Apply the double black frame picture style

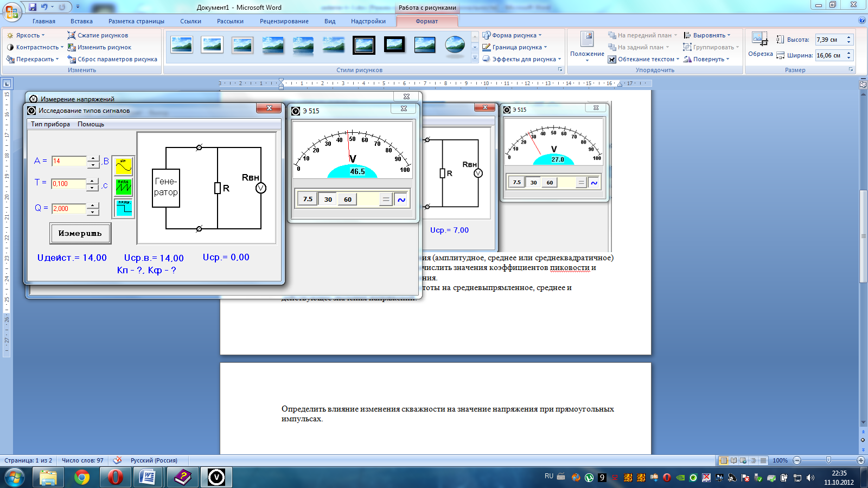pyautogui.click(x=364, y=45)
